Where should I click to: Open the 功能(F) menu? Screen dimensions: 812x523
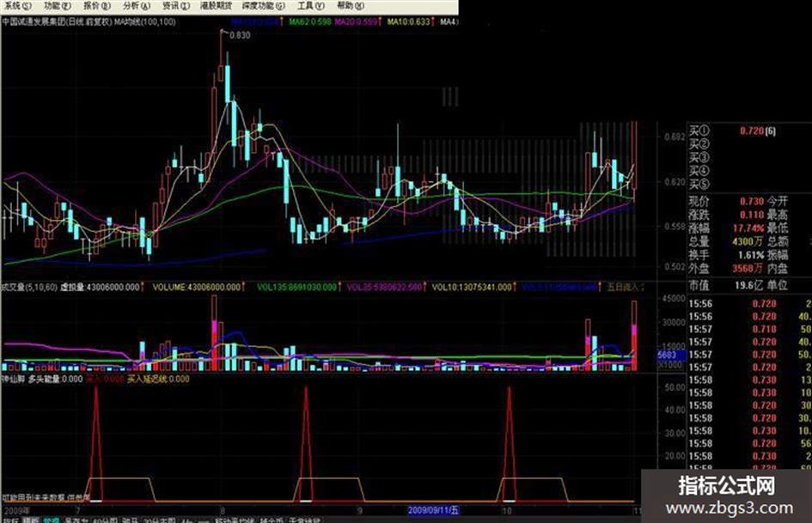57,6
